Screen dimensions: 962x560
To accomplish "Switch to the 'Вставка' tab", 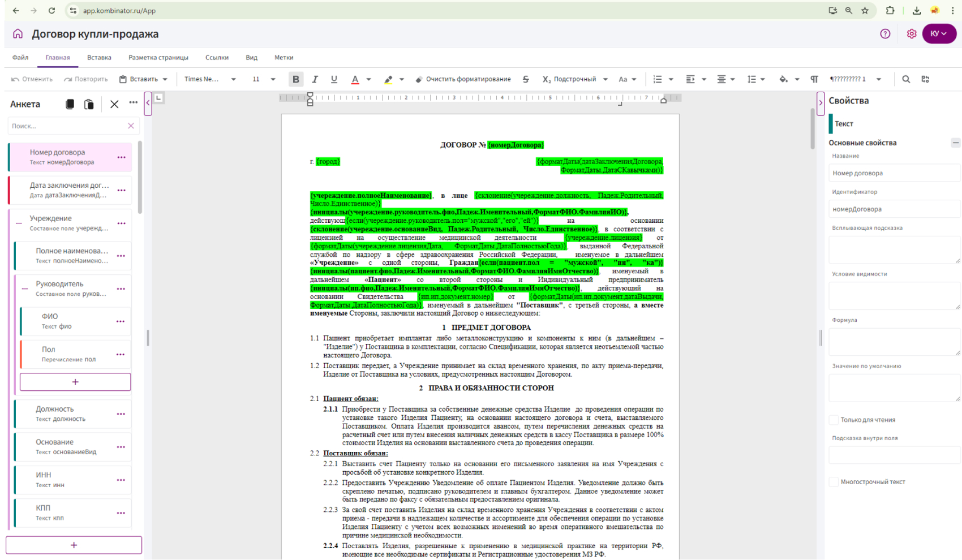I will (x=99, y=57).
